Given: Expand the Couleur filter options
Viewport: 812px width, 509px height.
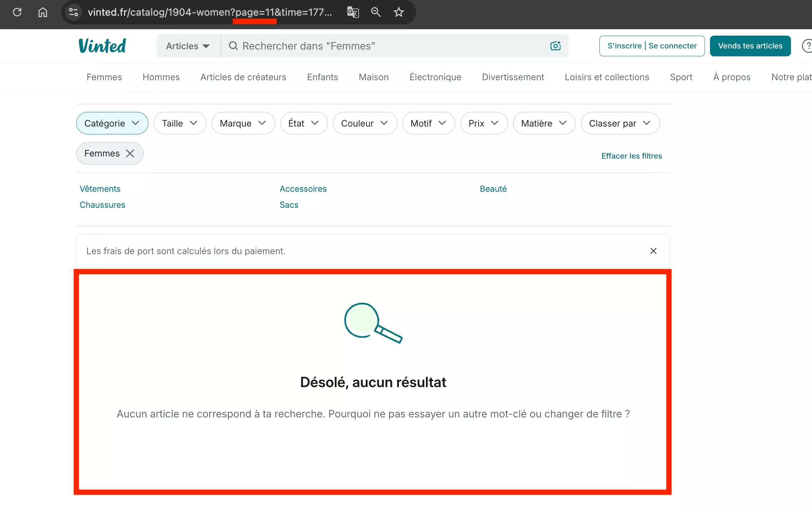Looking at the screenshot, I should (x=364, y=123).
